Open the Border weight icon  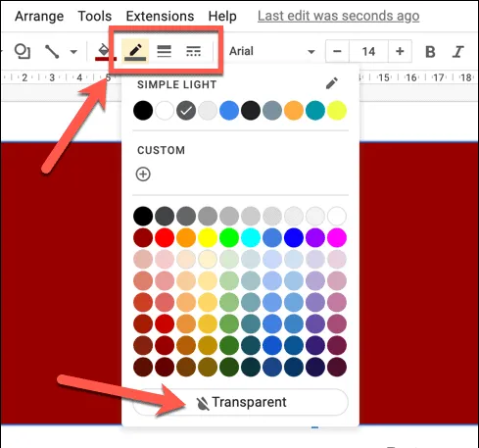tap(164, 51)
